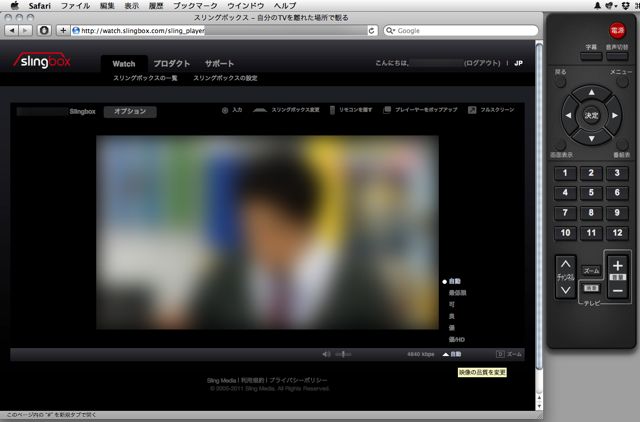This screenshot has width=640, height=422.
Task: Select 自動 quality option in list
Action: (454, 281)
